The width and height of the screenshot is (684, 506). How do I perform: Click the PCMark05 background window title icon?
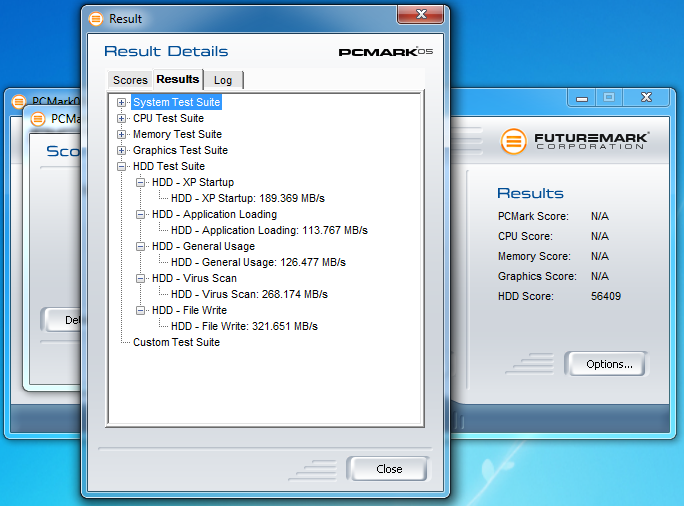coord(18,102)
